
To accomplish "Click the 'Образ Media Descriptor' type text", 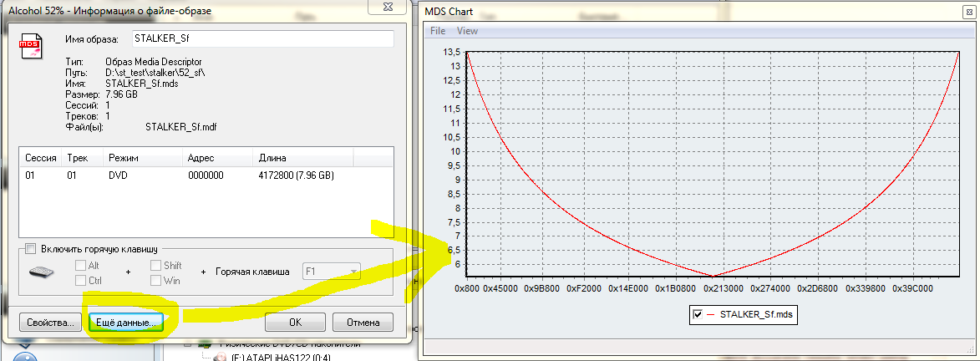I will point(154,62).
